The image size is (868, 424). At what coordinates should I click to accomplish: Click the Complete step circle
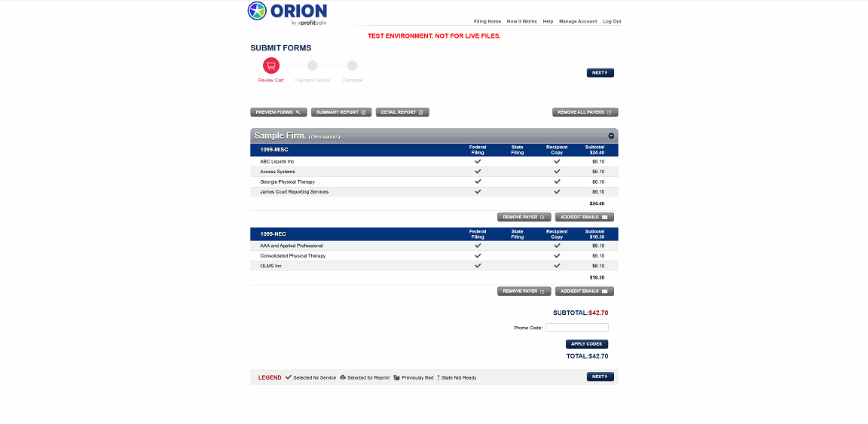[352, 66]
